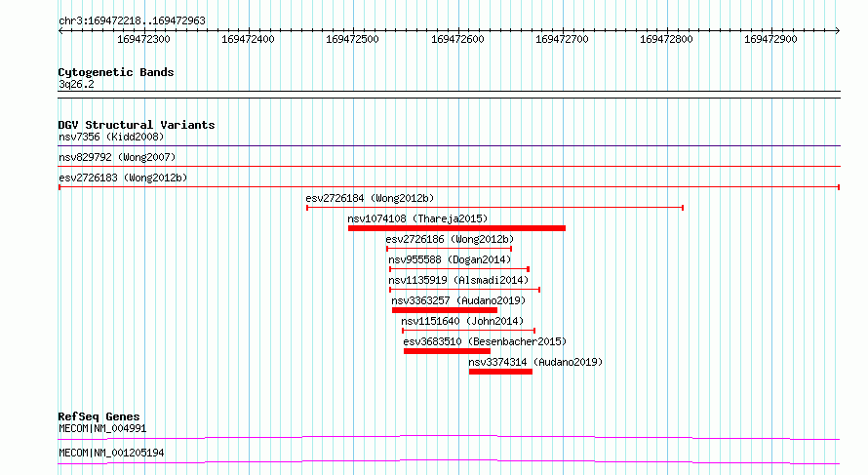Click the nsv955588 span line
This screenshot has width=868, height=475.
point(459,269)
